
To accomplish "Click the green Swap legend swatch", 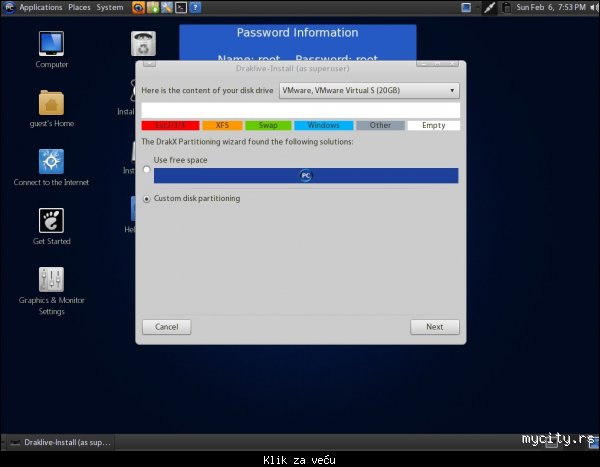I will click(x=268, y=125).
